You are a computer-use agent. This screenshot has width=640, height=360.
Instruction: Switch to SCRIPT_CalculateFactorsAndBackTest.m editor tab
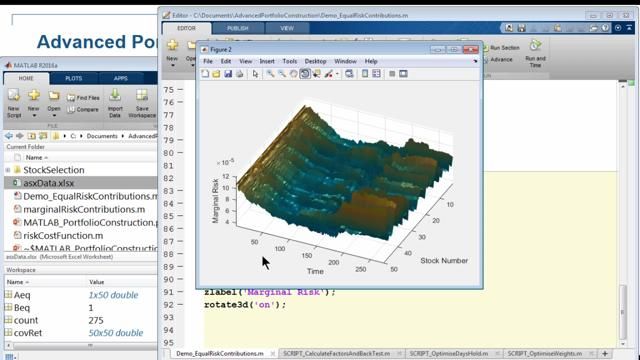[x=336, y=353]
